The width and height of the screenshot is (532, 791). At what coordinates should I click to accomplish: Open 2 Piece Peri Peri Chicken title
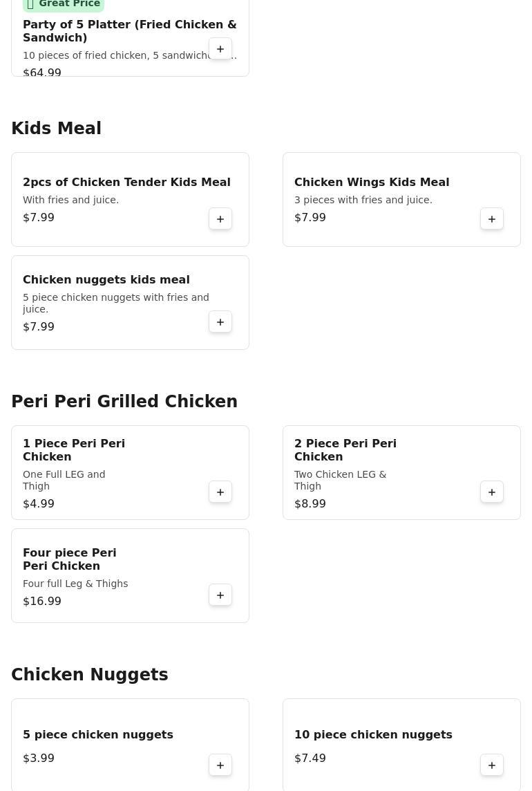pos(345,450)
